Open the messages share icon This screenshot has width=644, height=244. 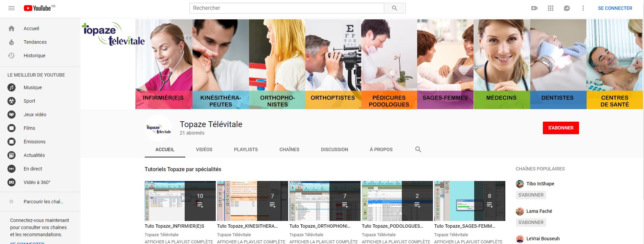(567, 8)
